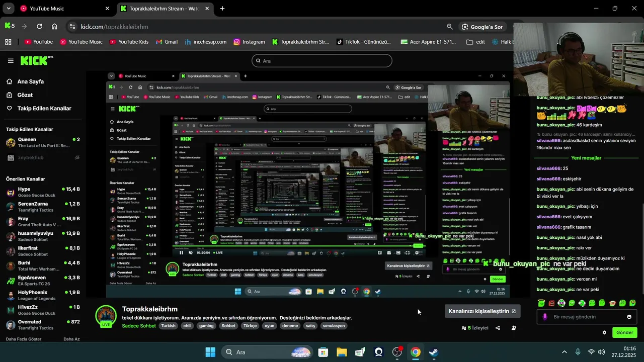Select the Turkish tag
Screen dimensions: 644x362
coord(169,326)
